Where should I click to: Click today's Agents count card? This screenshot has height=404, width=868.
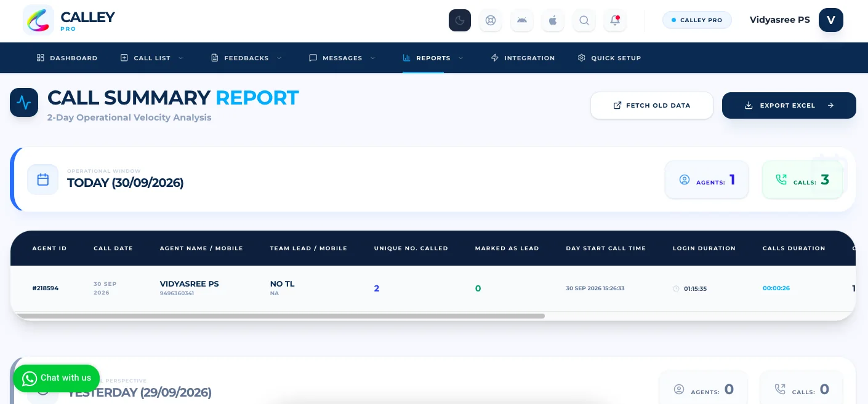click(x=707, y=180)
